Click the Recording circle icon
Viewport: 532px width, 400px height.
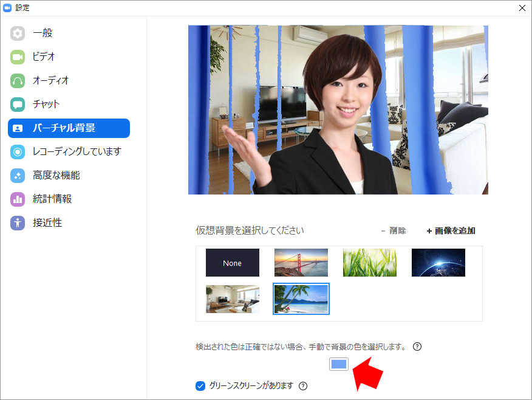18,152
